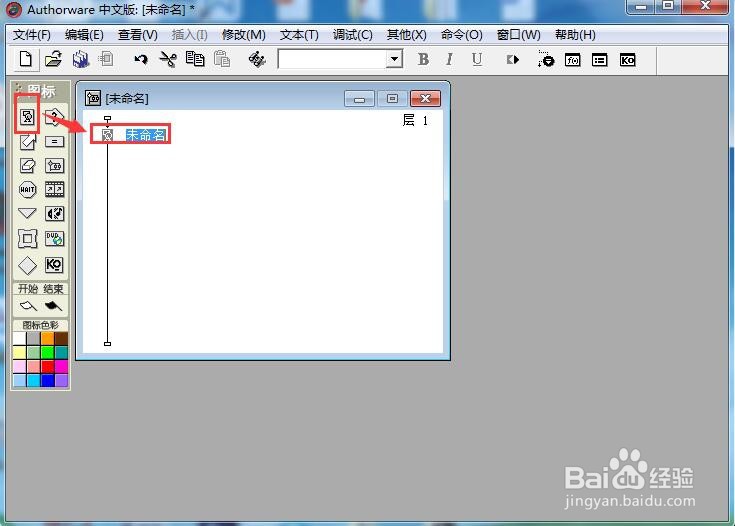Click the Copy toolbar icon
The height and width of the screenshot is (526, 735).
coord(195,60)
